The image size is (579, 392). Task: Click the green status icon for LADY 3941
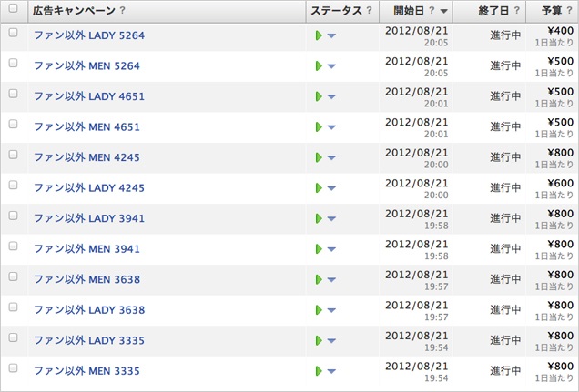click(x=319, y=218)
